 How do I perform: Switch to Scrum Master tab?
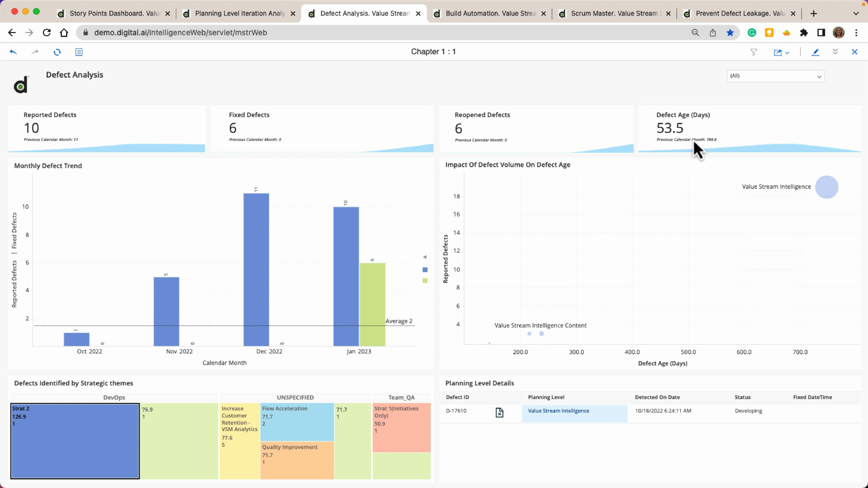(613, 14)
